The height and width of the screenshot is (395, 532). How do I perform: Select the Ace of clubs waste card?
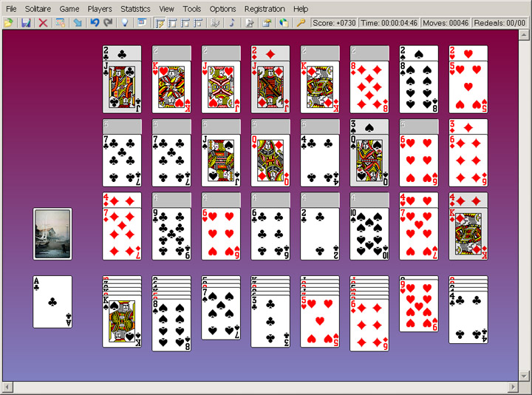tap(52, 302)
